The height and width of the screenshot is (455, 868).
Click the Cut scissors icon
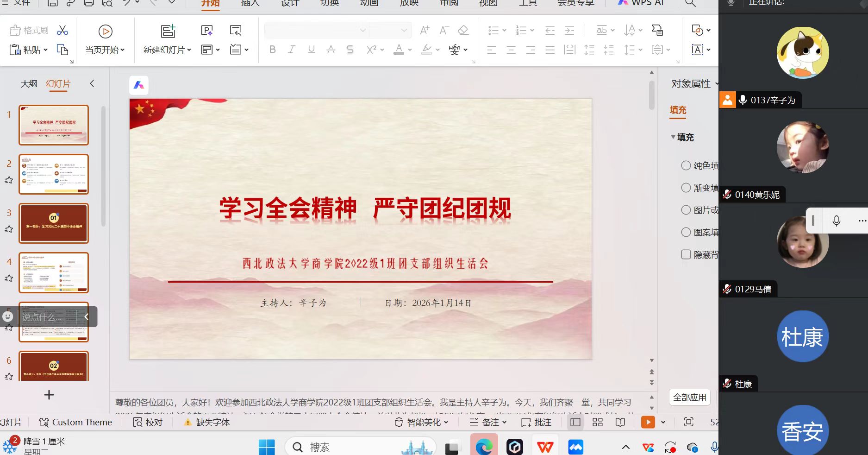(62, 31)
